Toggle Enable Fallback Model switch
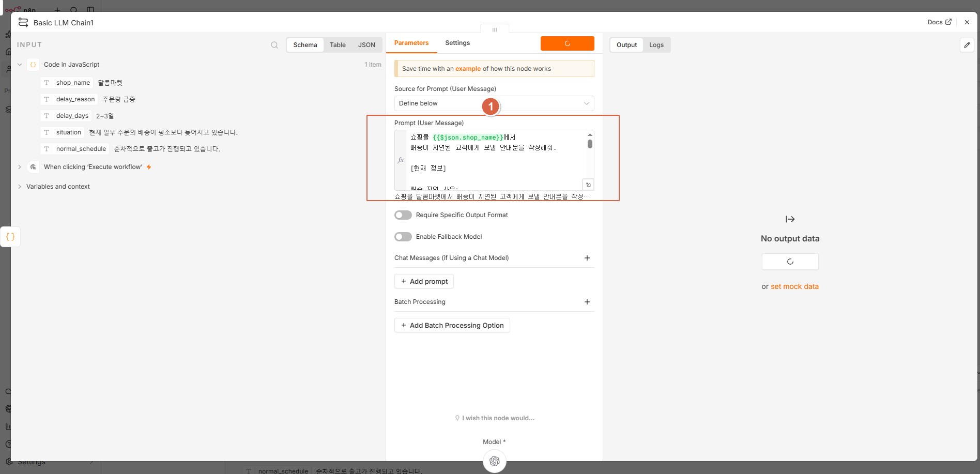Viewport: 980px width, 474px height. click(403, 237)
